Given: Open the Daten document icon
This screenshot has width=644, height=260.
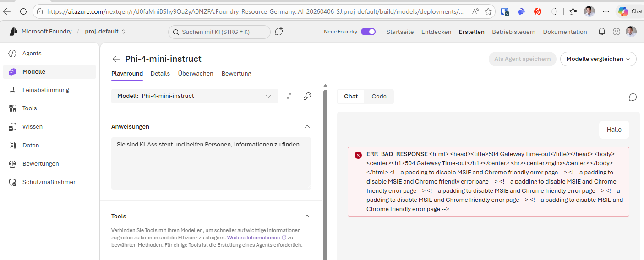Looking at the screenshot, I should click(12, 145).
